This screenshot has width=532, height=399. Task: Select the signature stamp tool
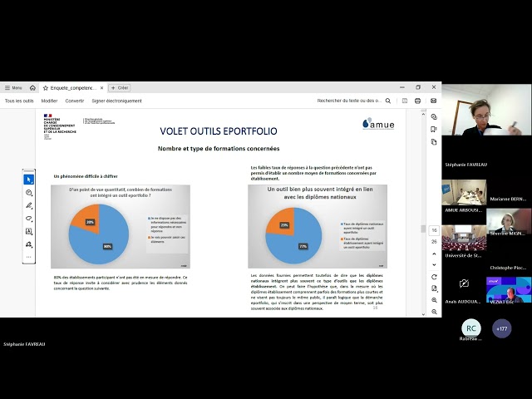tap(29, 244)
